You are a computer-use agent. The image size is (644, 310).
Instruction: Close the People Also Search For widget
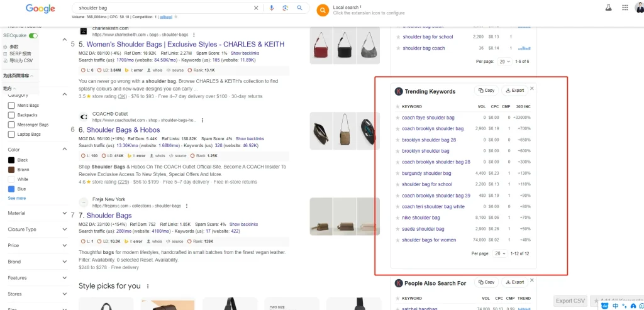click(x=532, y=280)
